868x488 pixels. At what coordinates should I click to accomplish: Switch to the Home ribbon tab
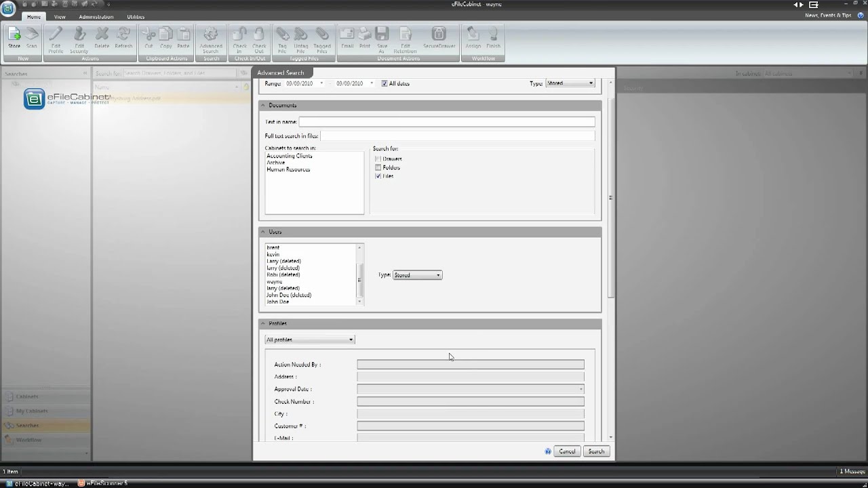point(33,16)
